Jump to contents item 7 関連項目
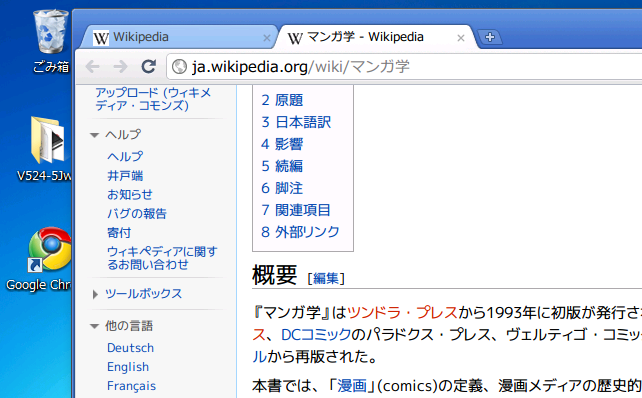 pos(296,210)
